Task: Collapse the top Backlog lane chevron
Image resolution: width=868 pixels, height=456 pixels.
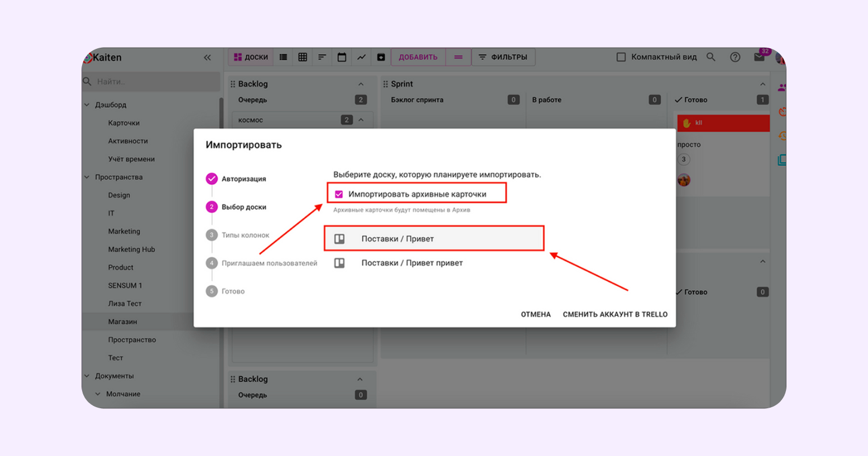Action: (361, 84)
